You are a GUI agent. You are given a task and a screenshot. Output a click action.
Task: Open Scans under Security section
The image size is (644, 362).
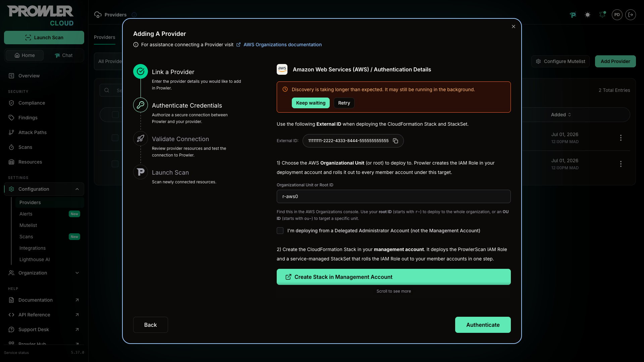44,147
